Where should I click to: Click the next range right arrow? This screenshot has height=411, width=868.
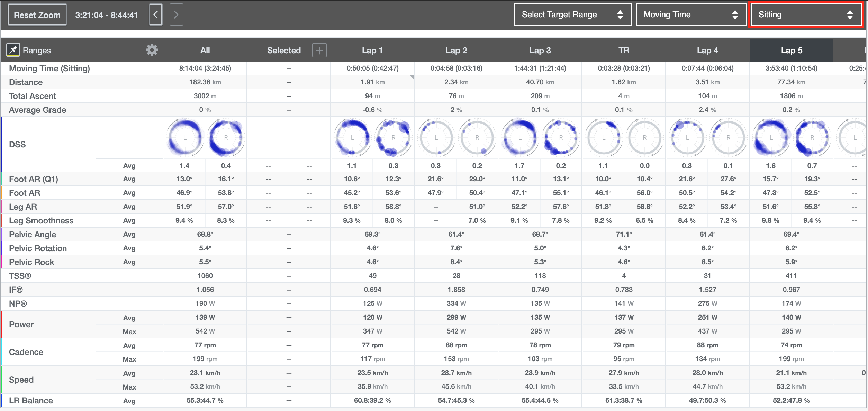tap(176, 15)
